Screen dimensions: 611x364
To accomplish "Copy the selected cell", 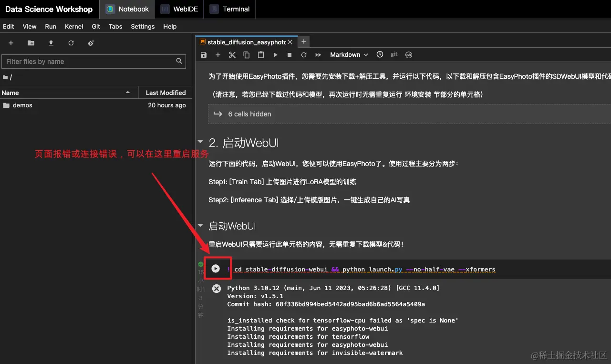I will click(x=247, y=55).
